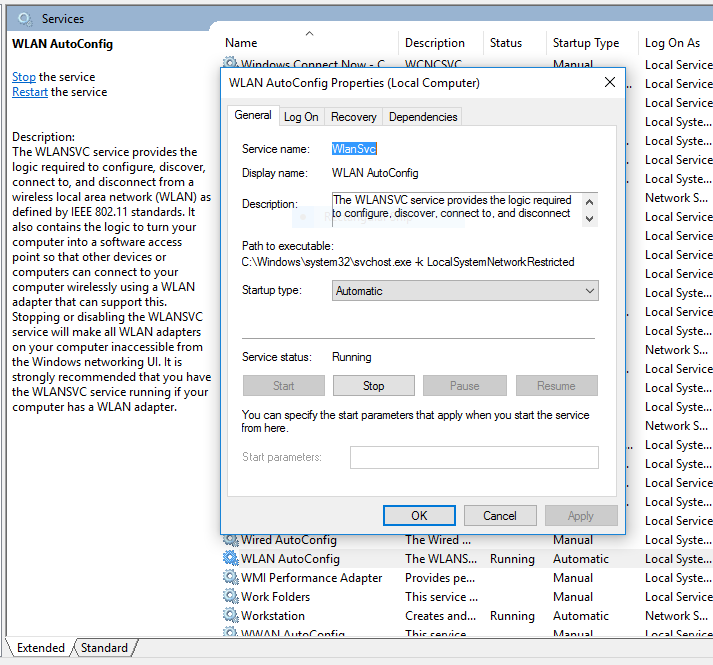Select the Work Folders service row
The width and height of the screenshot is (713, 665).
click(x=467, y=597)
